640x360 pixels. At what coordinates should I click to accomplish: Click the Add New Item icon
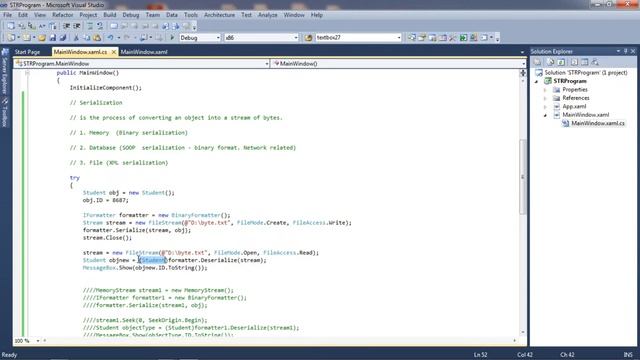coord(27,38)
